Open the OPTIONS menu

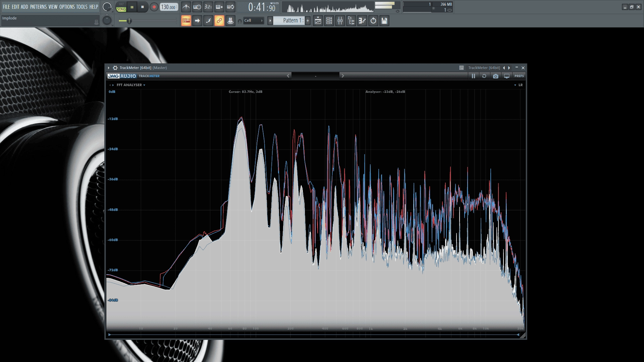tap(67, 7)
